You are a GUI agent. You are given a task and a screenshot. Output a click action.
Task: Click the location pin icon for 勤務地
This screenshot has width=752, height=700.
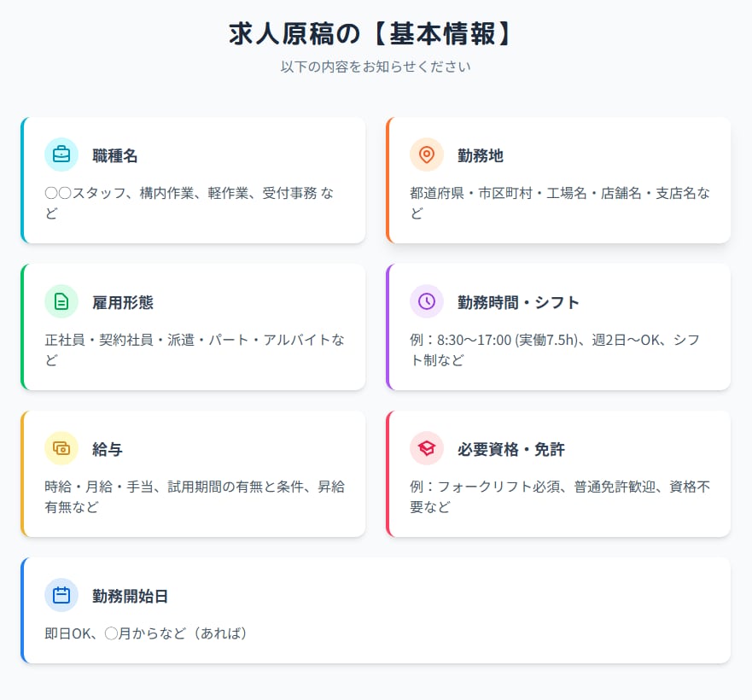pos(426,155)
